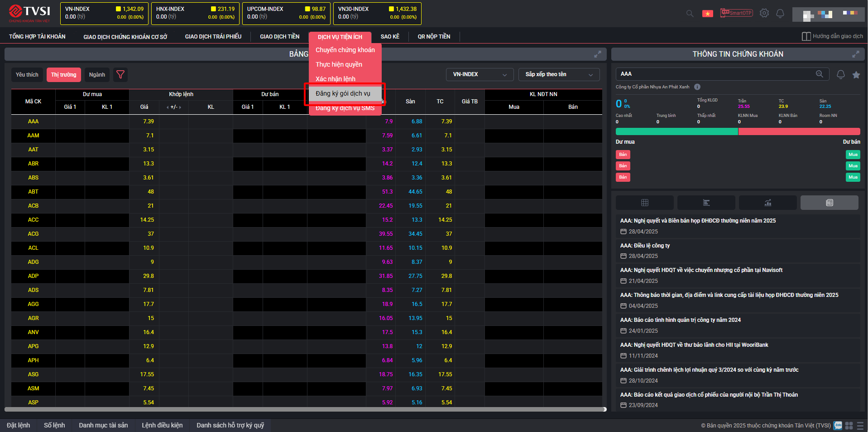Click the green buy side of volume bar
The width and height of the screenshot is (868, 432).
click(676, 131)
